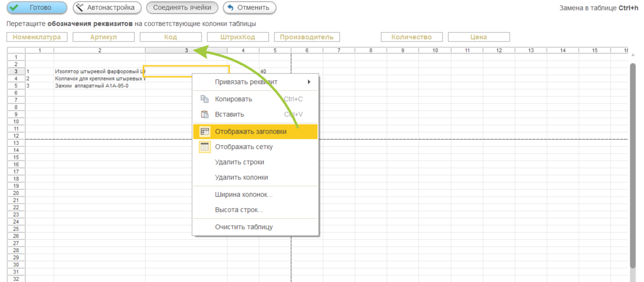Click the Количество requisite tag
Image resolution: width=644 pixels, height=282 pixels.
pyautogui.click(x=412, y=37)
